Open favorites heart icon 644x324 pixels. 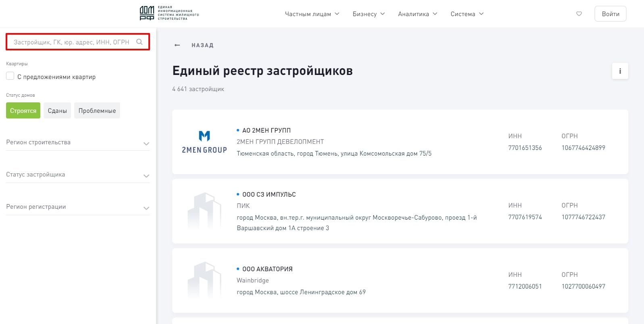579,14
